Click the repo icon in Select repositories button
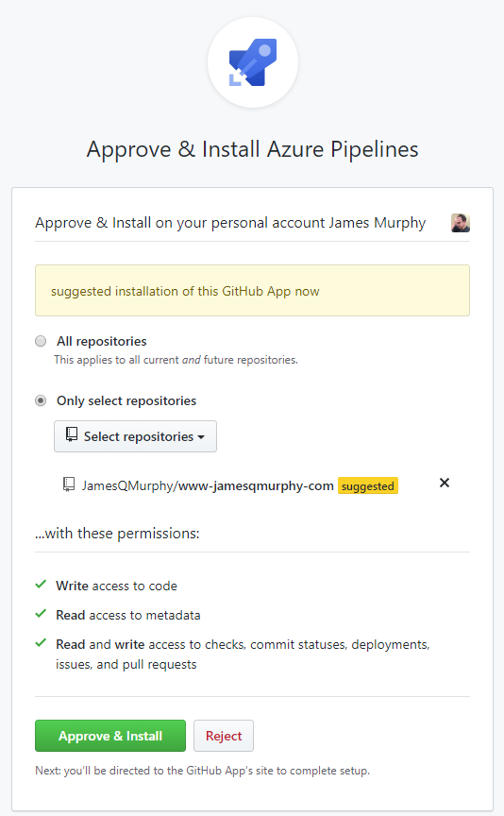This screenshot has width=504, height=816. pyautogui.click(x=72, y=434)
